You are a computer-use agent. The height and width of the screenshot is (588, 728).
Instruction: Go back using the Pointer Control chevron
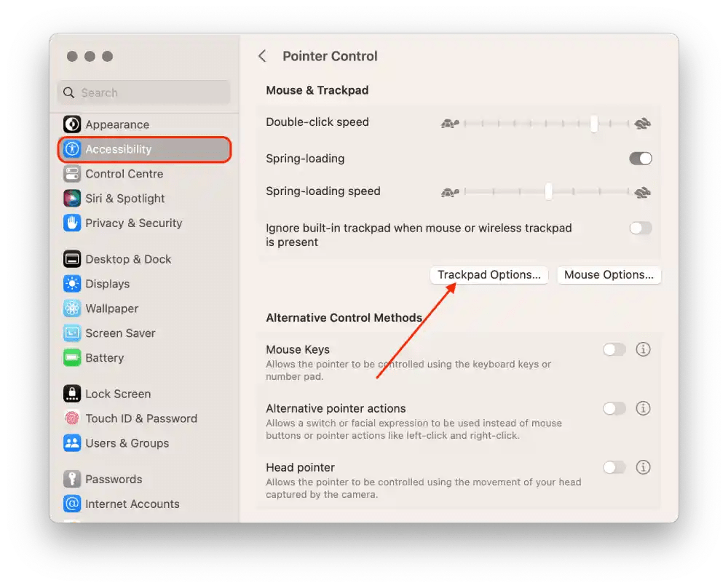262,56
